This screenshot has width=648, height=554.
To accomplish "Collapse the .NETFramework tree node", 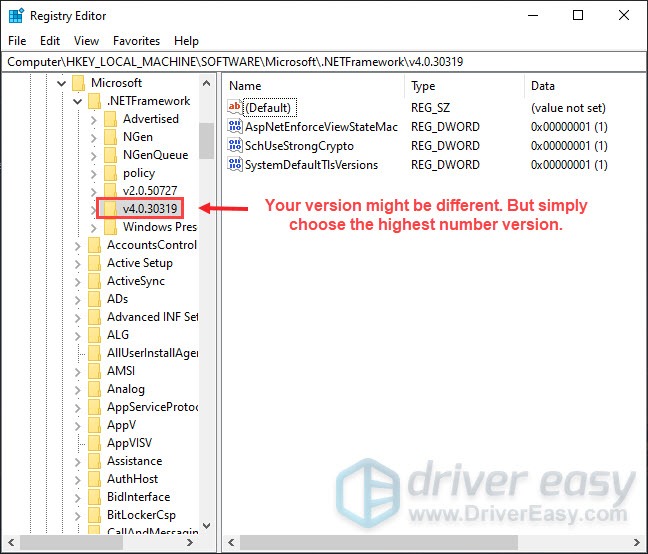I will tap(78, 101).
